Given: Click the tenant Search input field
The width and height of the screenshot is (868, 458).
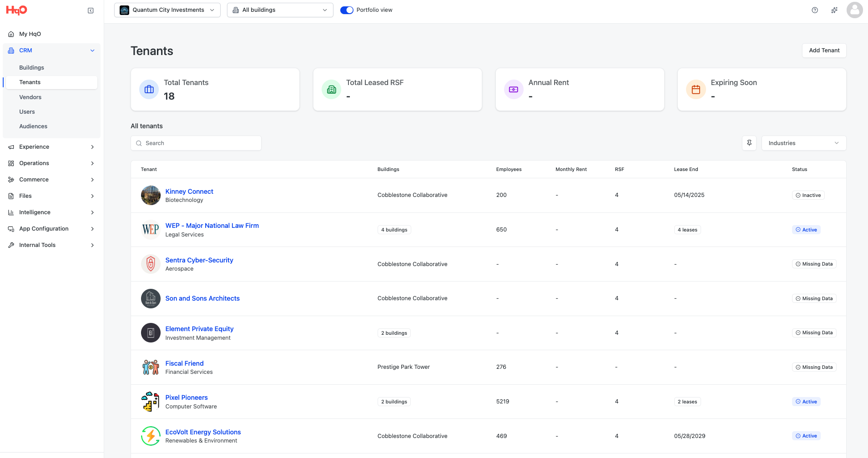Looking at the screenshot, I should pos(196,143).
